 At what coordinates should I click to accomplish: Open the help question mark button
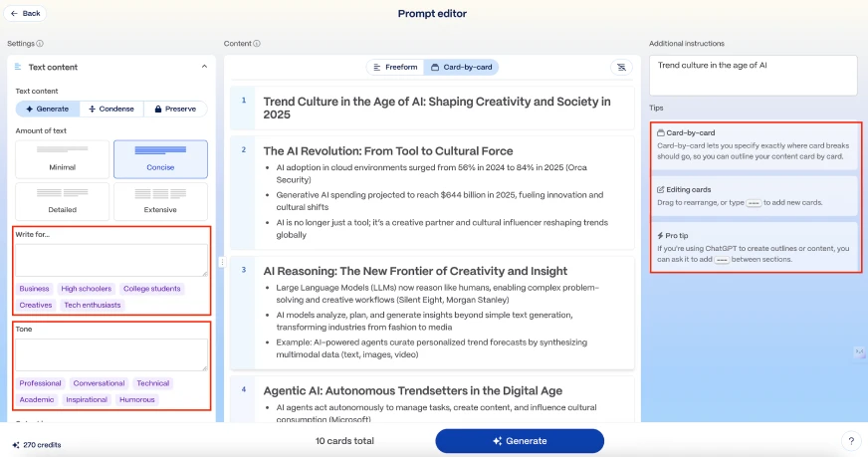pyautogui.click(x=851, y=441)
